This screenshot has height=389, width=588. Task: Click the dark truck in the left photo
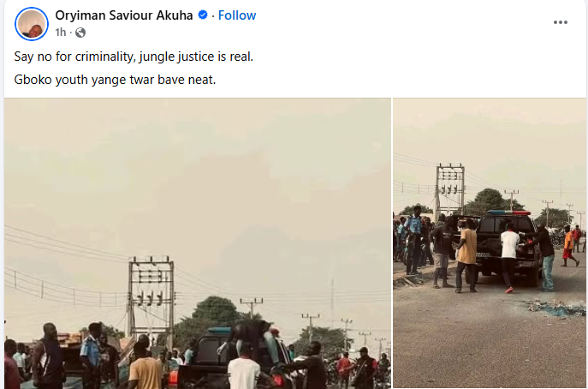point(210,351)
